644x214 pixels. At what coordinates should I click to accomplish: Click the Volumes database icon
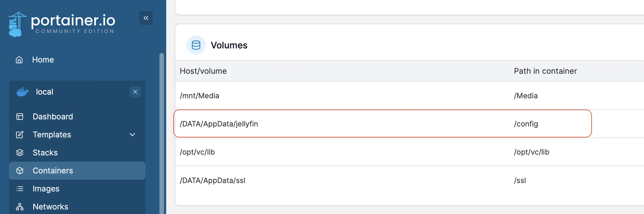pyautogui.click(x=196, y=45)
